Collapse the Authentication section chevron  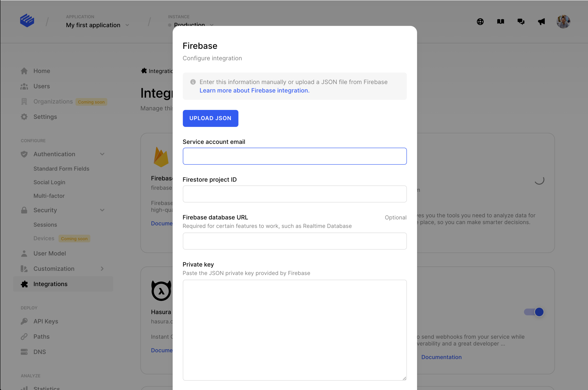pos(102,154)
